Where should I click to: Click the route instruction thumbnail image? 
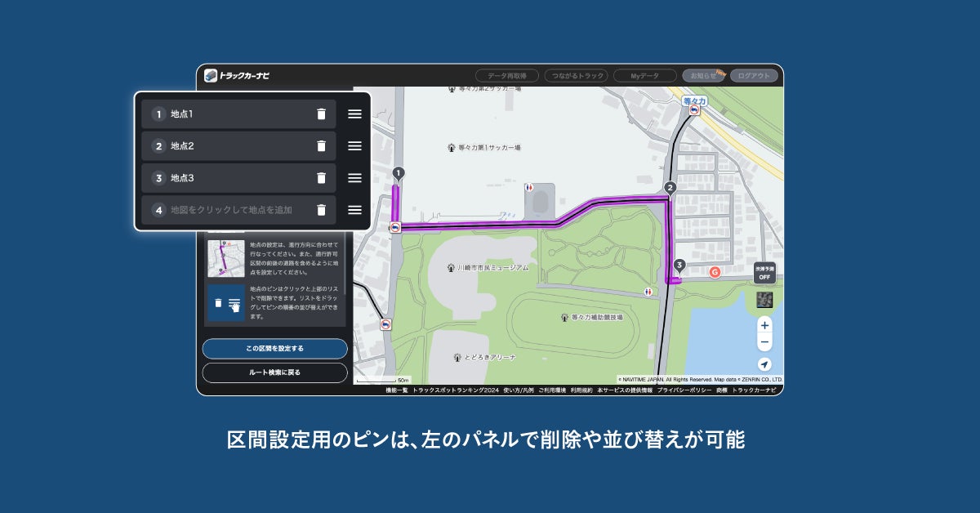click(226, 258)
